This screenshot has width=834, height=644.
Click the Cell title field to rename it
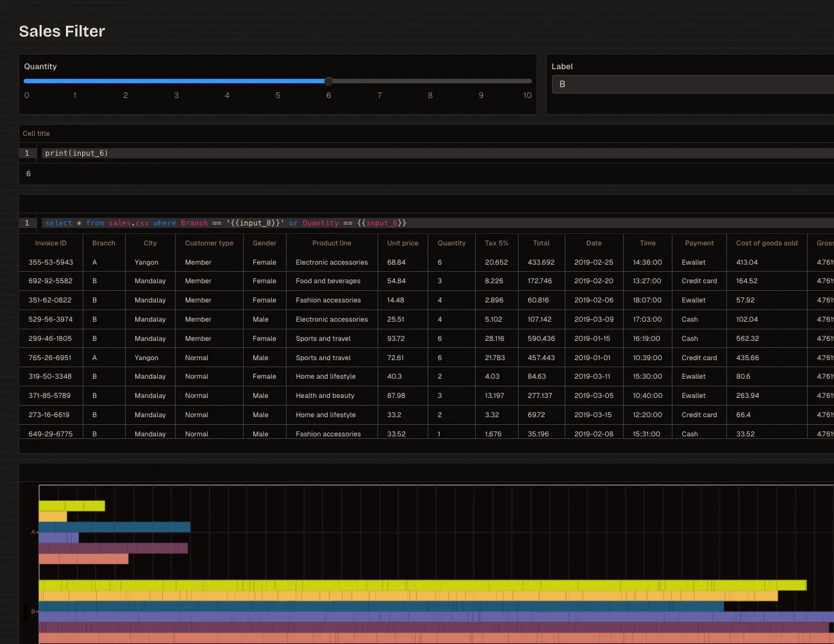pos(36,133)
